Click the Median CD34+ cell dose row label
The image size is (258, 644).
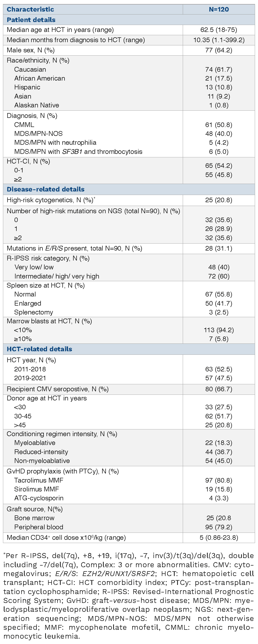66,537
